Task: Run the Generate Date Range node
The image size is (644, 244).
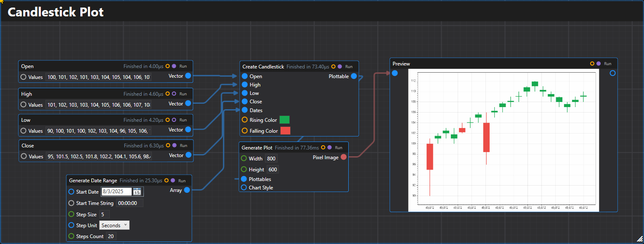Action: [182, 181]
